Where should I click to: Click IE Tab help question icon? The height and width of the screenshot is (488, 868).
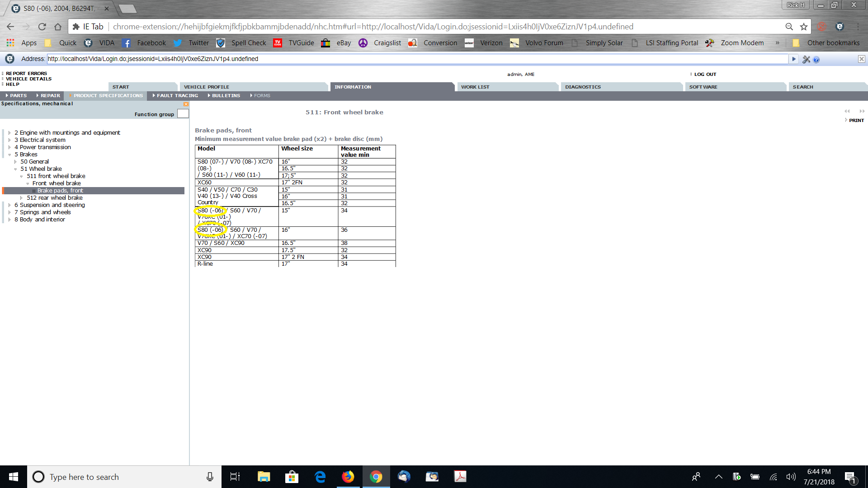tap(816, 60)
